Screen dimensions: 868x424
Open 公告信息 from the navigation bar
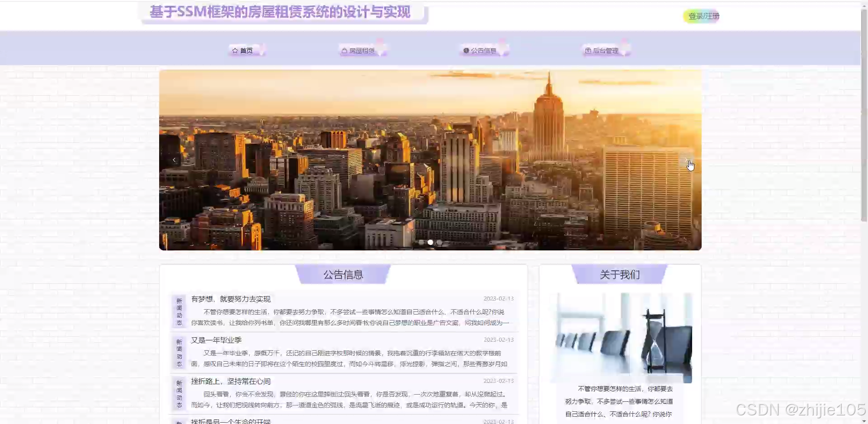(x=483, y=51)
